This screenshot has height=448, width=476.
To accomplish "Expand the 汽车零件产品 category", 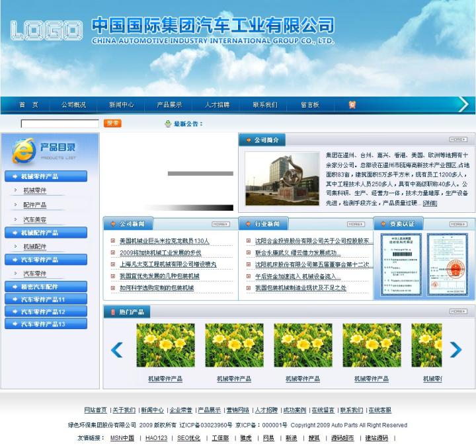I will [x=46, y=260].
